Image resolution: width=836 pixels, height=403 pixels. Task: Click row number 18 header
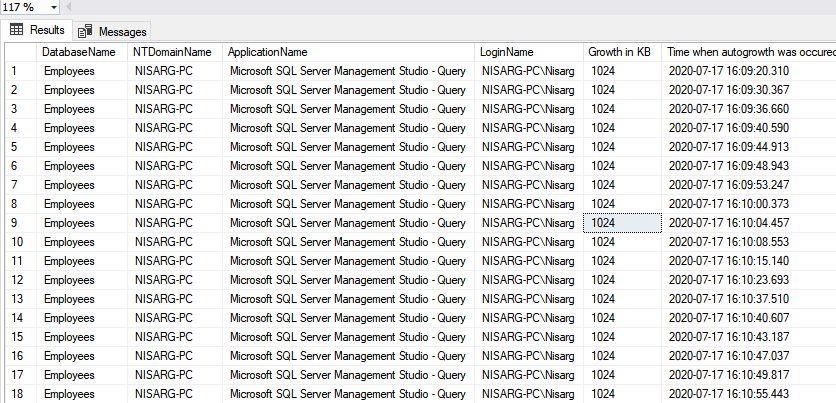pos(20,394)
